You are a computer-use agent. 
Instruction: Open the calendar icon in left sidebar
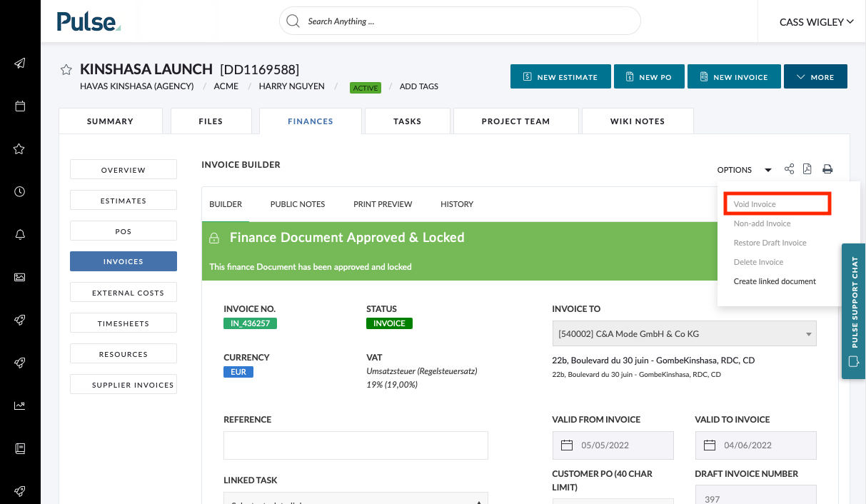[20, 106]
